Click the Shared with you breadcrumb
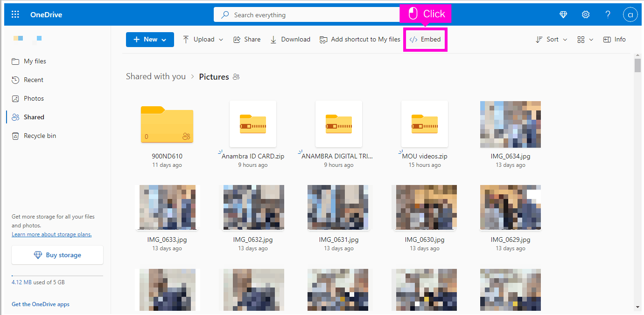This screenshot has width=644, height=315. (x=156, y=76)
